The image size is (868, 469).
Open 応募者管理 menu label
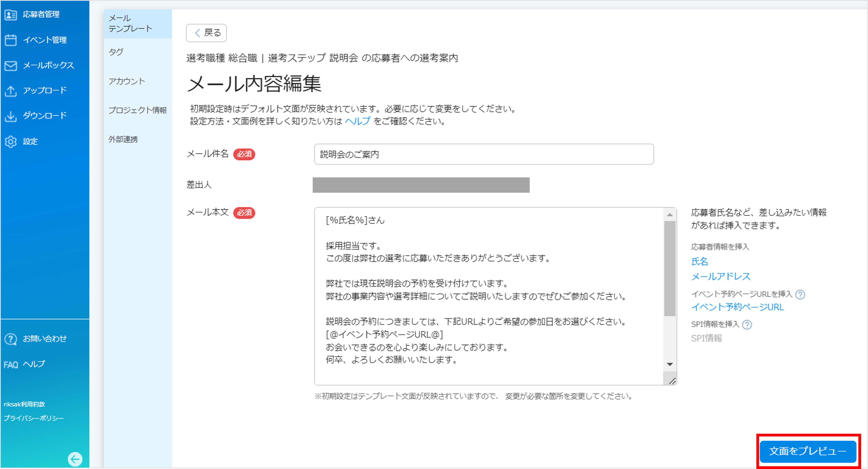[x=41, y=15]
